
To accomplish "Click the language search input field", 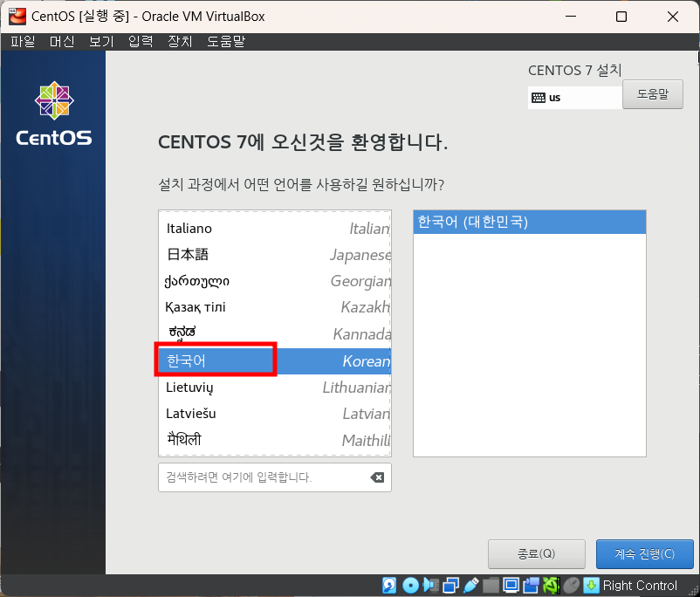I will (x=275, y=477).
